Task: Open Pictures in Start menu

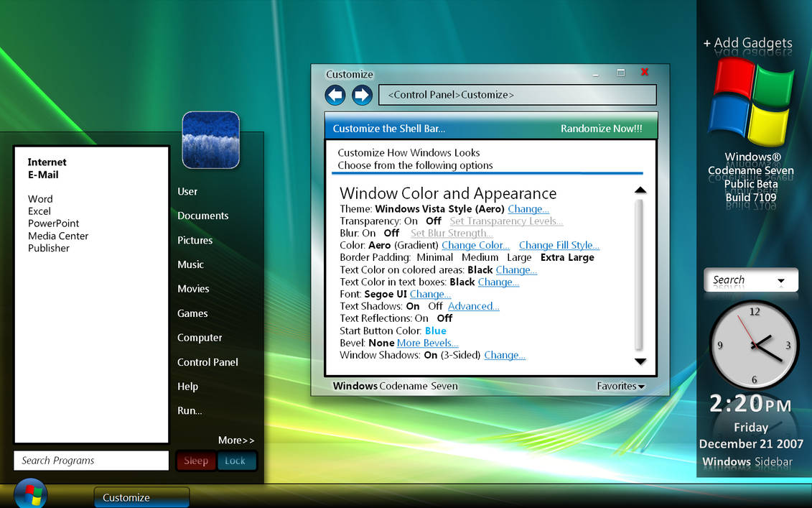Action: [195, 240]
